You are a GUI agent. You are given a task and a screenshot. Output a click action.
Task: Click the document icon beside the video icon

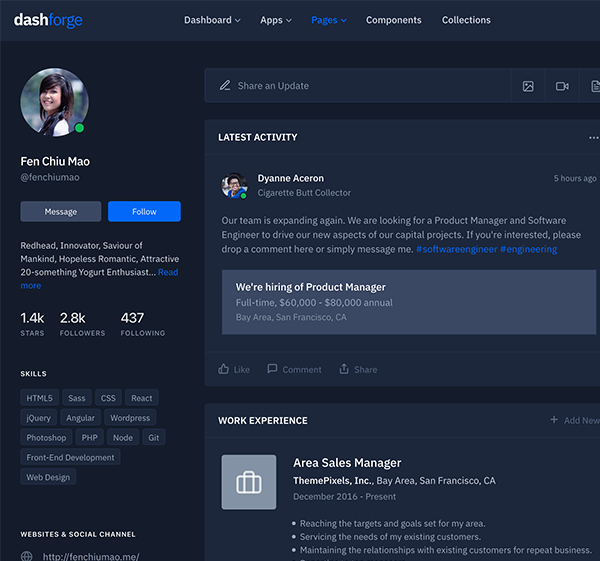click(x=594, y=86)
